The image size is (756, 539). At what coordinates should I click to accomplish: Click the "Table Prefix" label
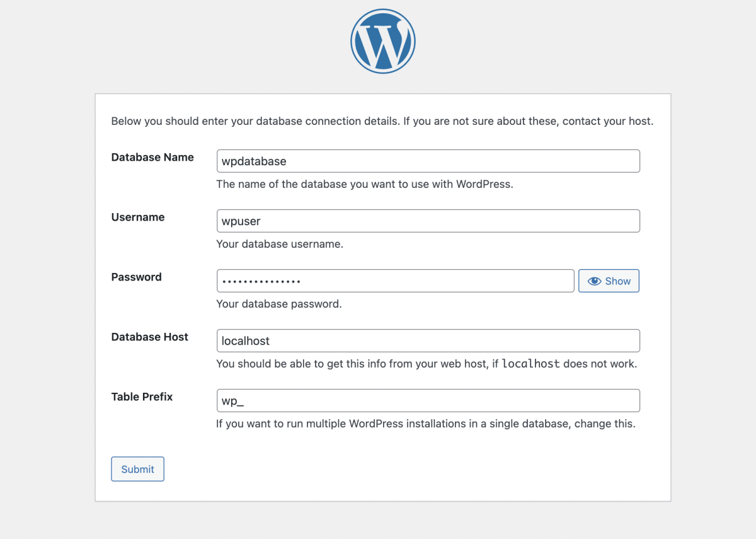click(142, 397)
